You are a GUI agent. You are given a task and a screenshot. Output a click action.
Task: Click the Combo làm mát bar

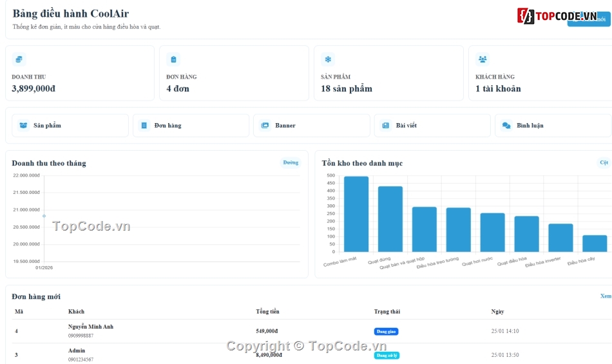pos(356,214)
